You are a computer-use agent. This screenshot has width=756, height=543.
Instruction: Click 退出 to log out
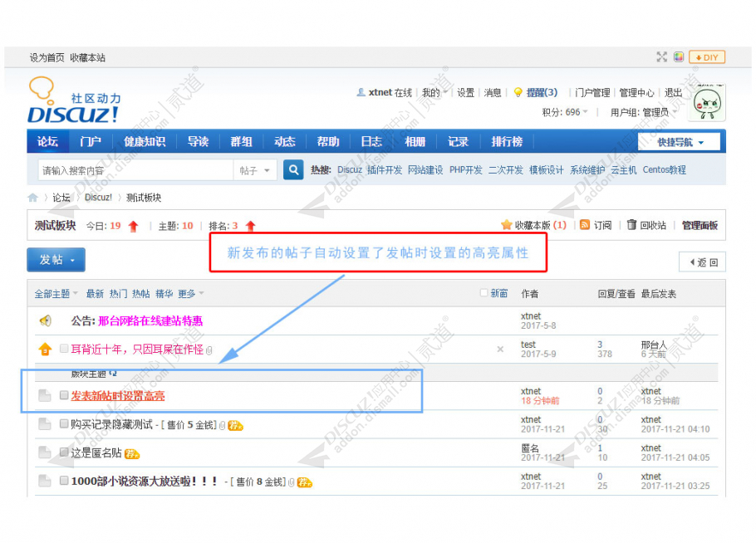[673, 92]
